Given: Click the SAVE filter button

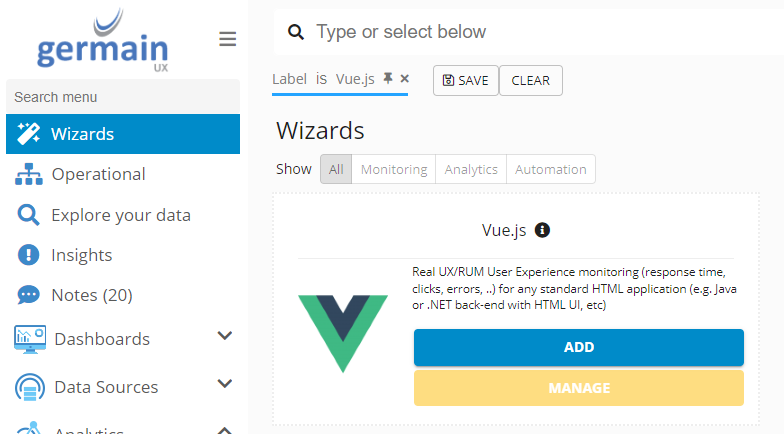Looking at the screenshot, I should pyautogui.click(x=465, y=80).
